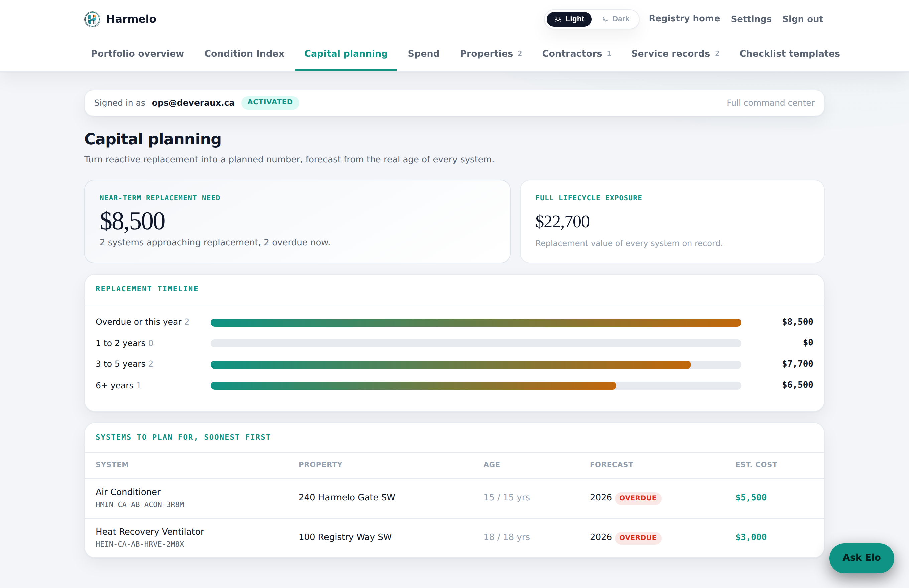Click the empty 1 to 2 years bar

point(476,344)
